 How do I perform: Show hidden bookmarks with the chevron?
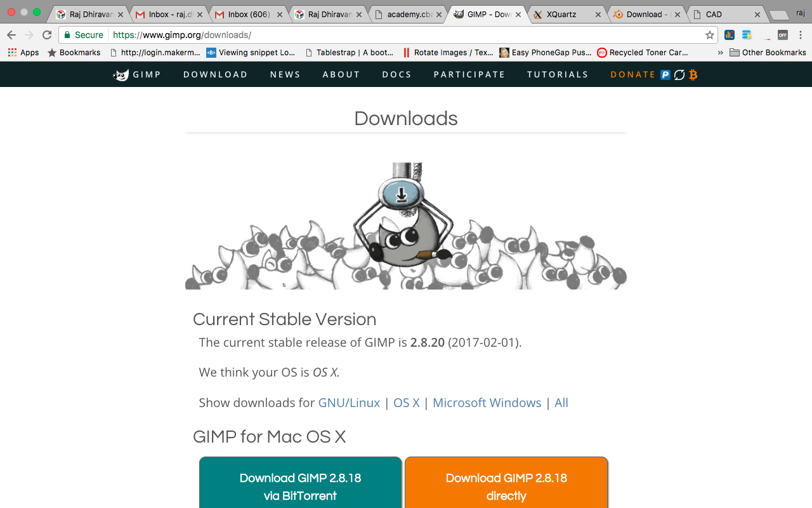click(x=721, y=53)
